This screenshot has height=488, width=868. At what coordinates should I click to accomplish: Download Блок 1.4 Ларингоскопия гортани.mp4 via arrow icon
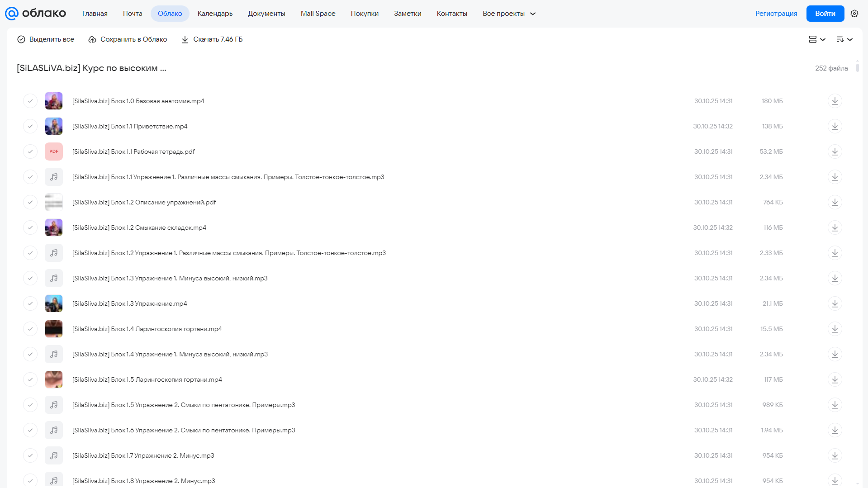pyautogui.click(x=835, y=329)
